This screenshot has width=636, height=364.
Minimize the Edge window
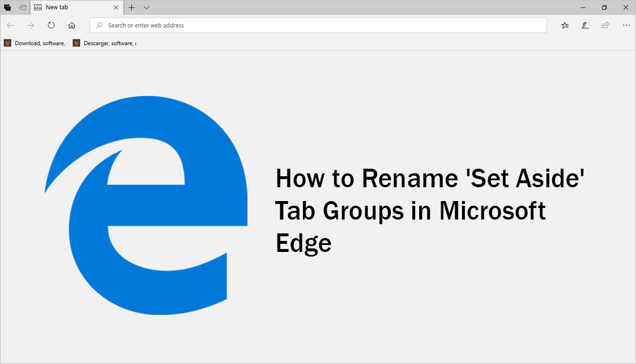coord(583,8)
